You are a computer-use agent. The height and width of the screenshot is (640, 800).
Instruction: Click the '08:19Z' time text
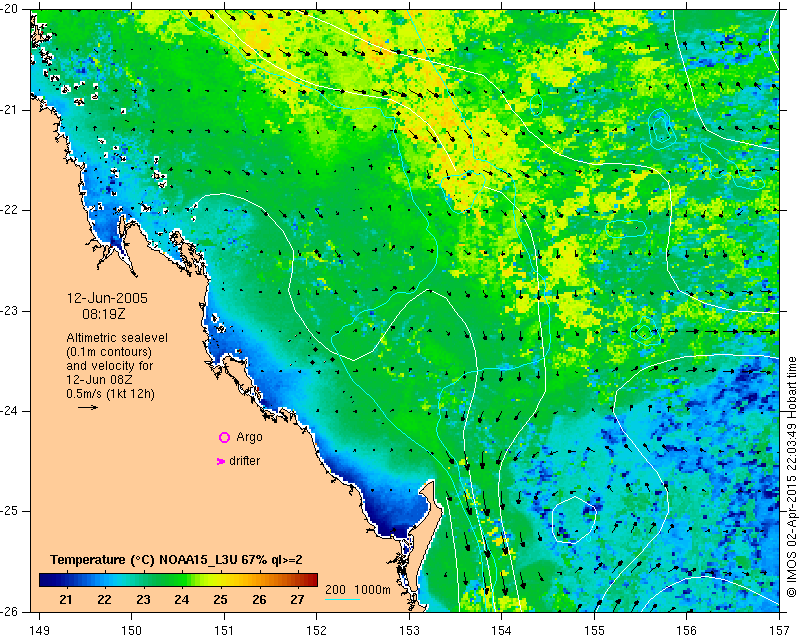[104, 314]
